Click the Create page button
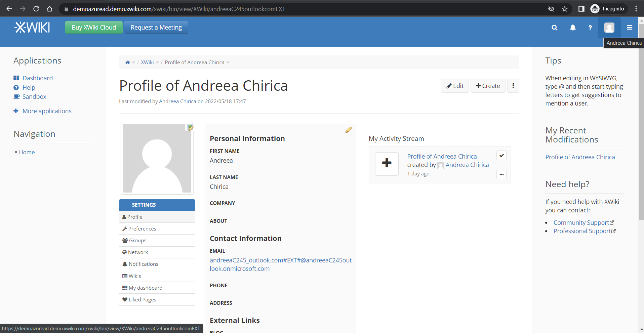This screenshot has width=644, height=333. tap(488, 86)
